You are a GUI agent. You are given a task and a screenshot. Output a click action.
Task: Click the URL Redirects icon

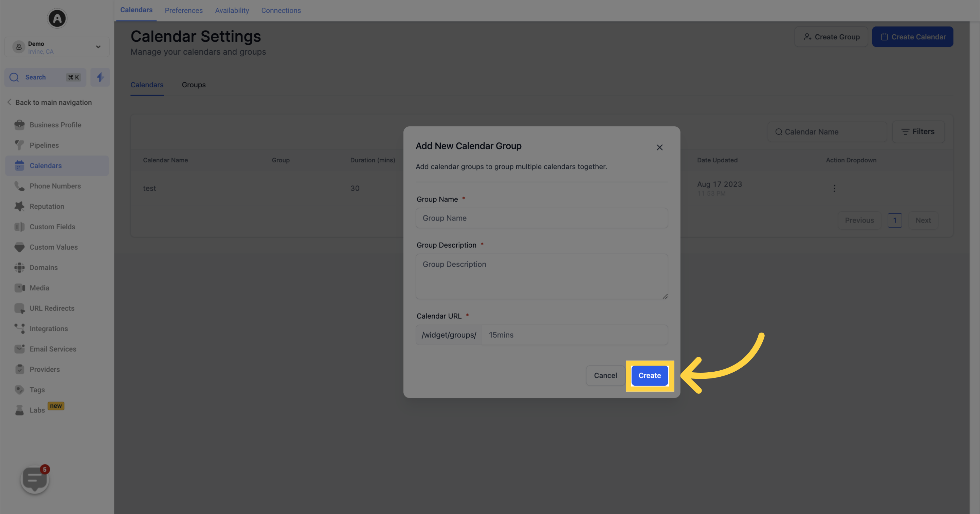click(19, 308)
